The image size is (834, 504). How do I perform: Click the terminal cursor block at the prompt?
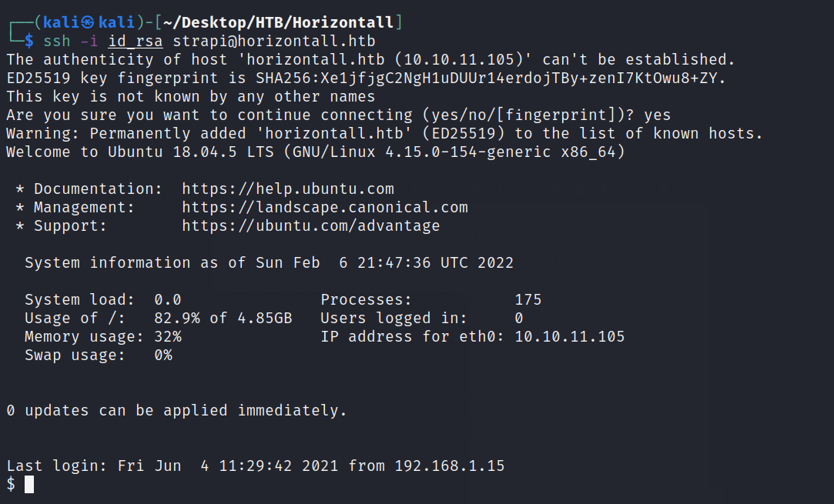pos(29,484)
